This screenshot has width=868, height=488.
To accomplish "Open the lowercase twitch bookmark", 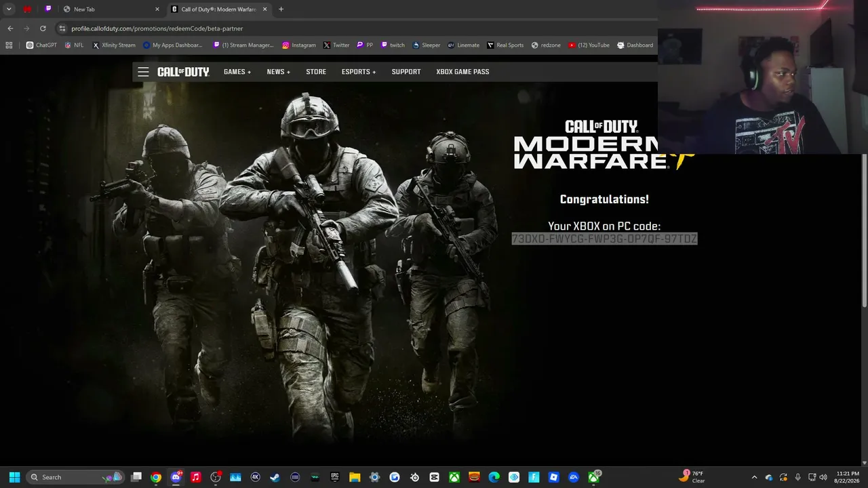I will pos(393,45).
